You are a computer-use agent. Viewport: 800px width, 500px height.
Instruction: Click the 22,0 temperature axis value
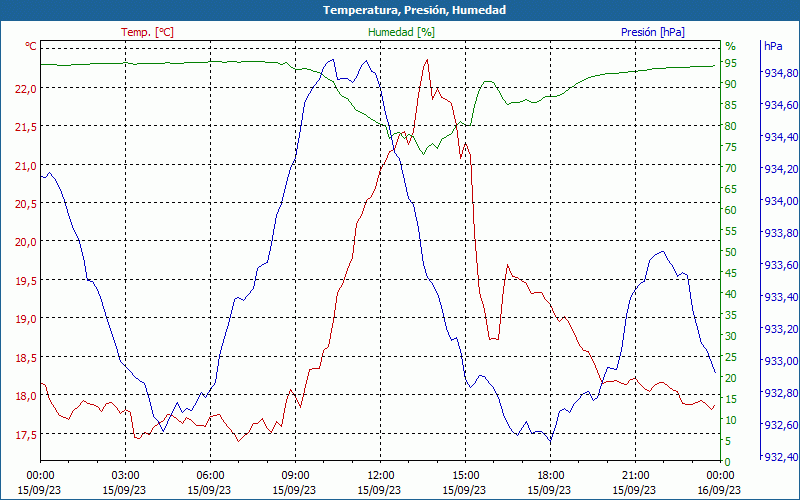(x=26, y=89)
